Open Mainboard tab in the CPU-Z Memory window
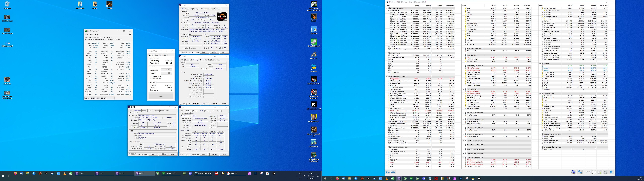This screenshot has height=181, width=644. (189, 60)
